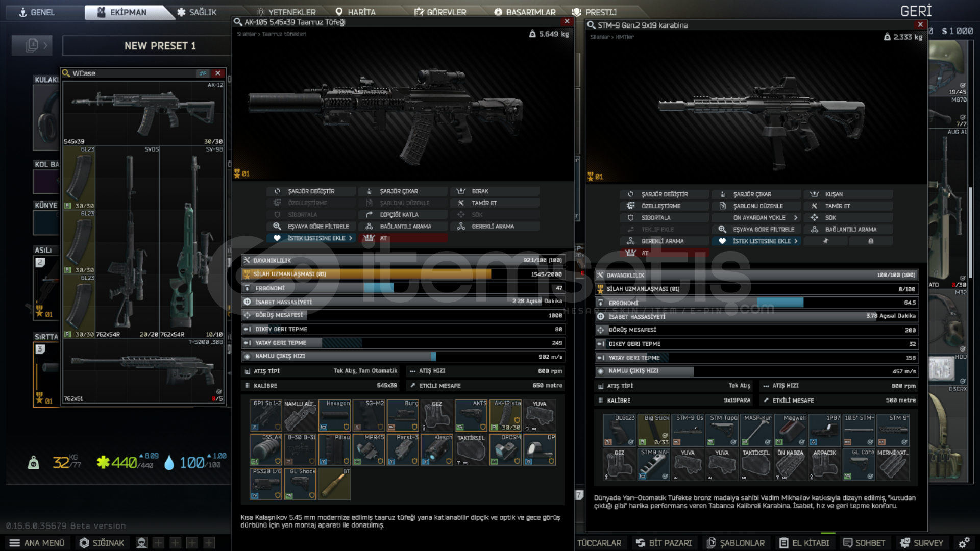Open the DPCSM sight mount slot
Screen dimensions: 980x551
coord(506,449)
